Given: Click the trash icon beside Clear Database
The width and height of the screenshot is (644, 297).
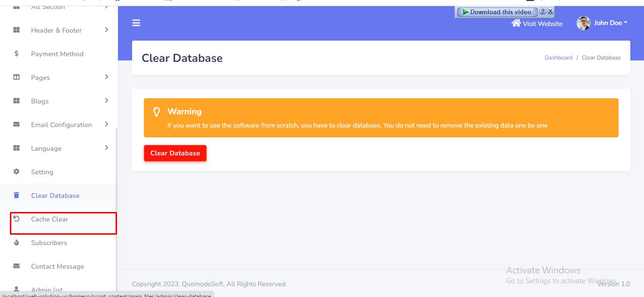Looking at the screenshot, I should [17, 195].
